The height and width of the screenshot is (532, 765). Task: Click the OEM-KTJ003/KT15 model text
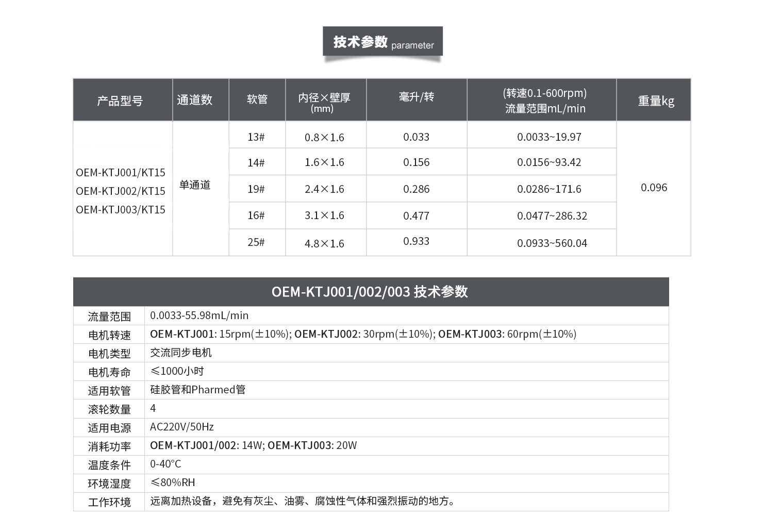click(121, 210)
